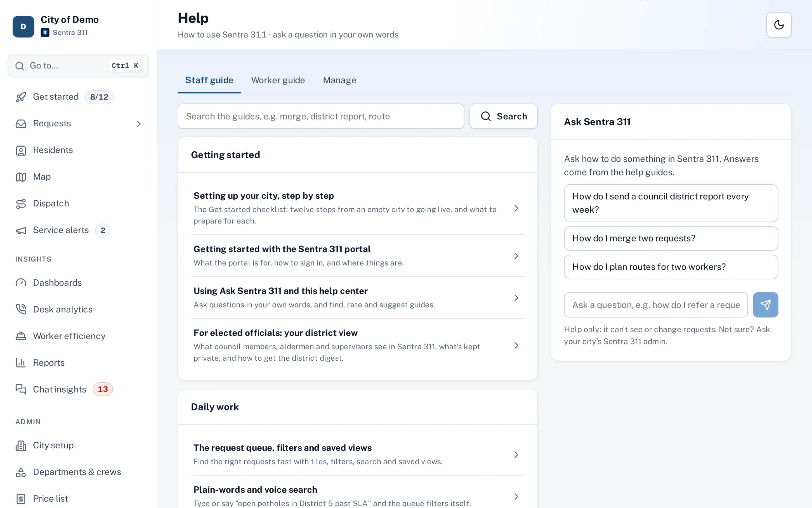Click the Departments & crews shapes icon

pyautogui.click(x=21, y=472)
